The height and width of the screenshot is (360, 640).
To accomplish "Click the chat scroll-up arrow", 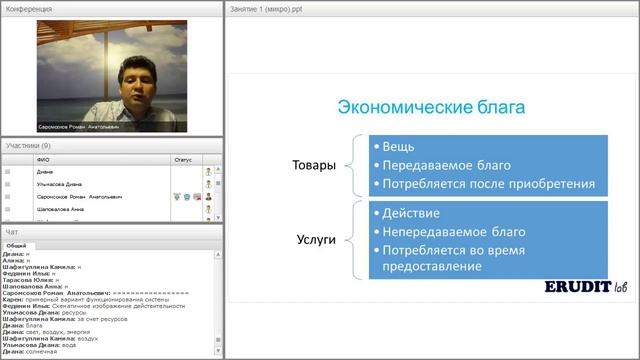I will click(218, 255).
